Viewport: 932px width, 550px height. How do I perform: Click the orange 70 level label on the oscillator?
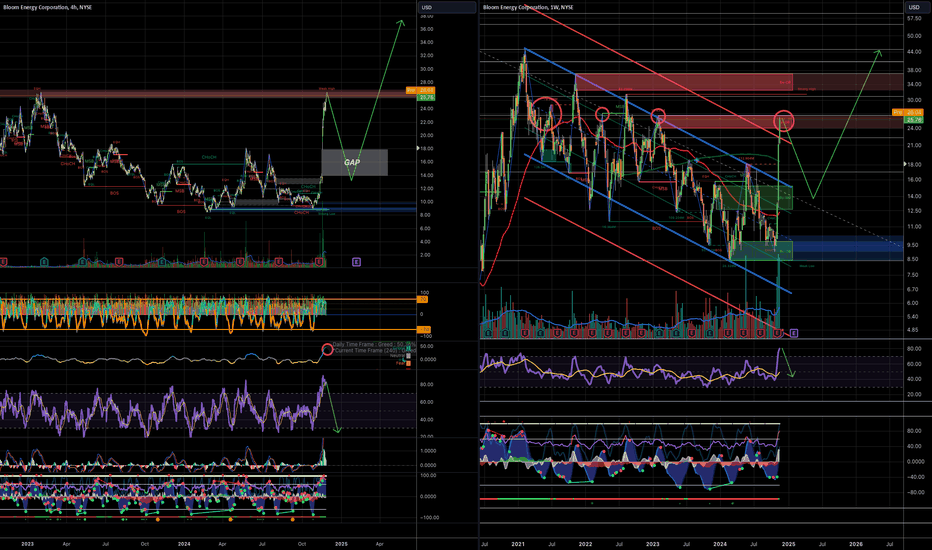click(x=424, y=299)
